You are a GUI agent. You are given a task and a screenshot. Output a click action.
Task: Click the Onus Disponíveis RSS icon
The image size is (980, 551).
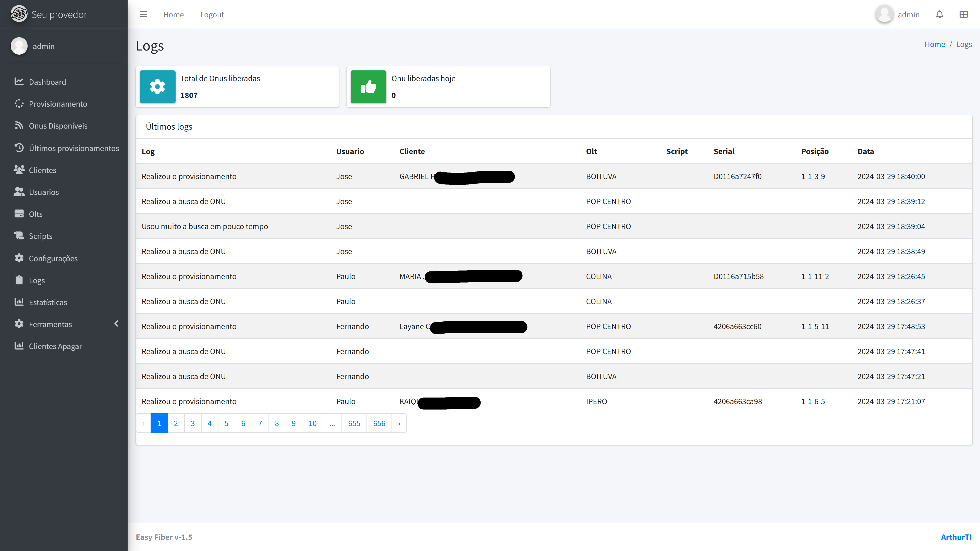(19, 126)
